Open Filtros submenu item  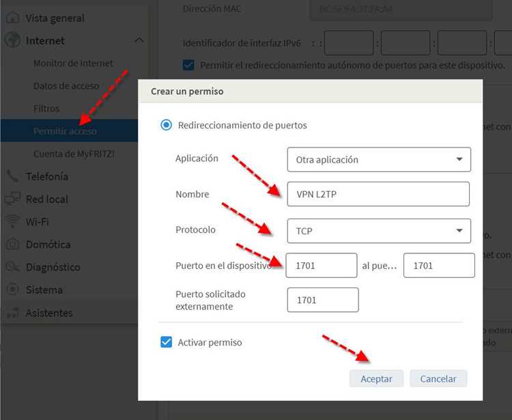(x=46, y=109)
